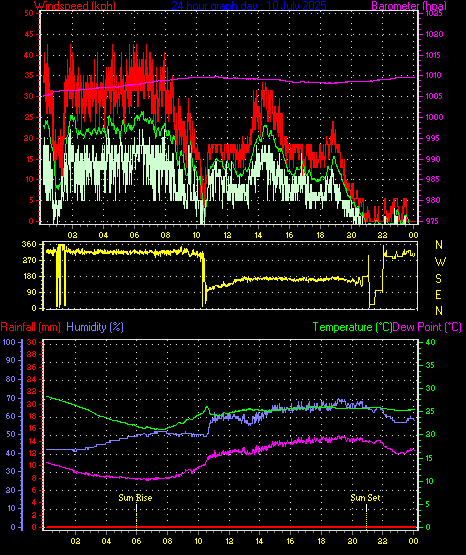Click the 'S' compass direction label

[x=438, y=279]
